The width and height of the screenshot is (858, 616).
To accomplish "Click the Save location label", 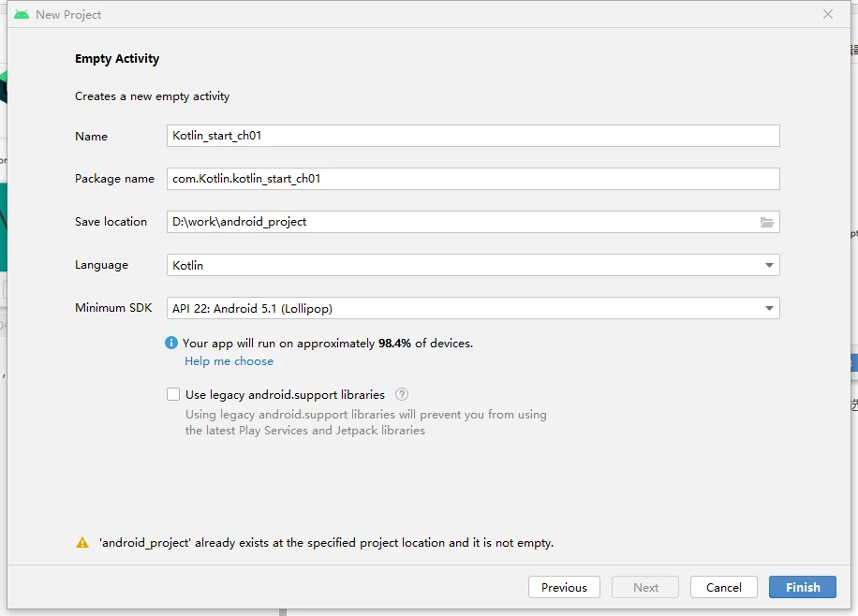I will tap(111, 222).
